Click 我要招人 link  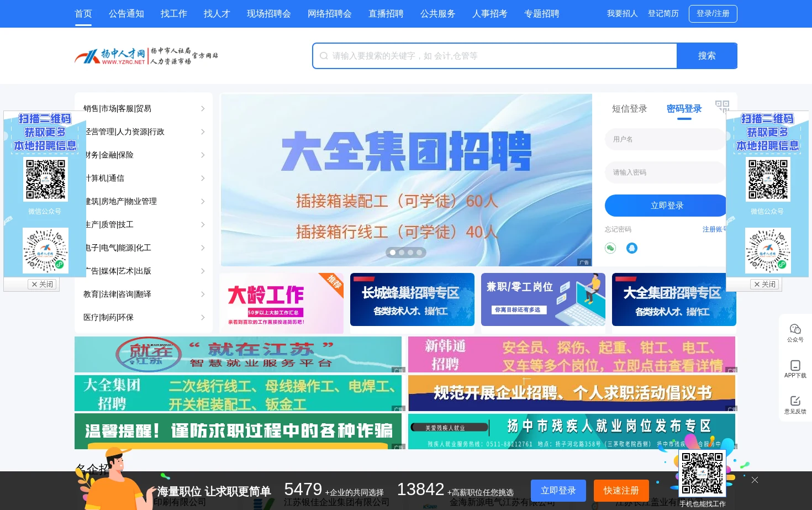(x=623, y=14)
